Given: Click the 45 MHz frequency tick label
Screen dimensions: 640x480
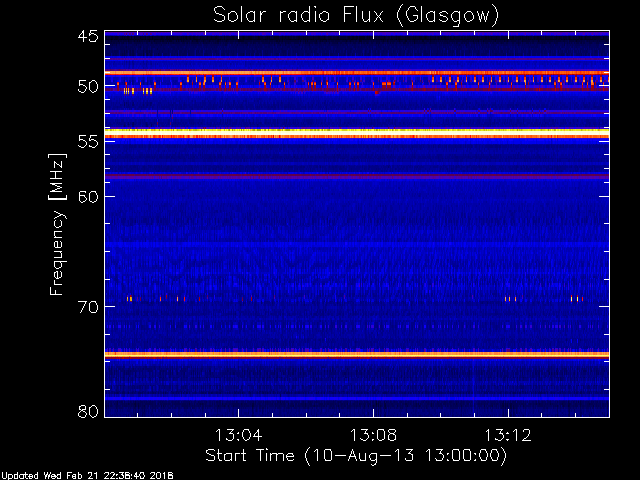Looking at the screenshot, I should pyautogui.click(x=87, y=37).
